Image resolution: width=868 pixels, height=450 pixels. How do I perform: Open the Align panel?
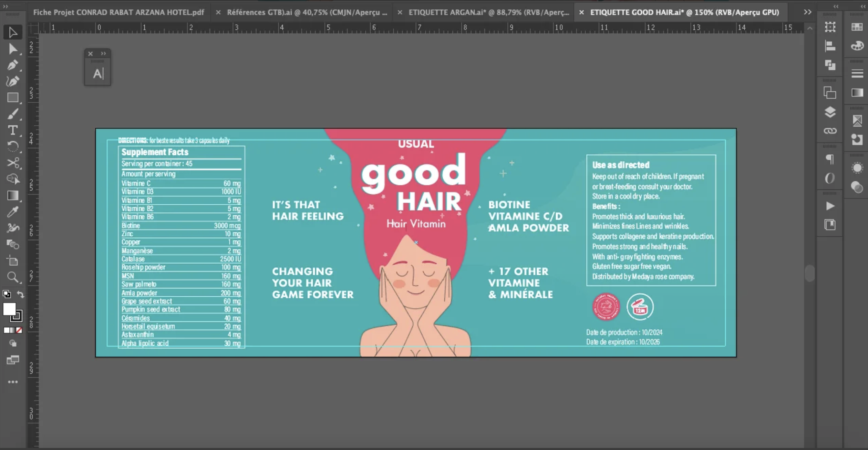(x=830, y=46)
